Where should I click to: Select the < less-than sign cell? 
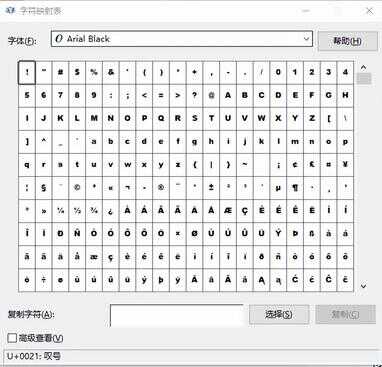click(x=144, y=95)
